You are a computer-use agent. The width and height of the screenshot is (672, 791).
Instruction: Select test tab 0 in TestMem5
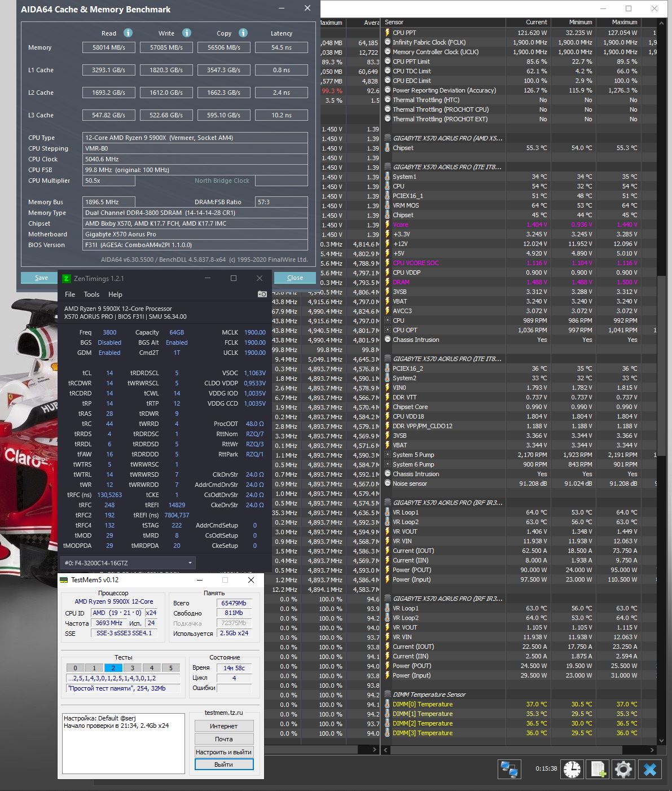point(75,668)
